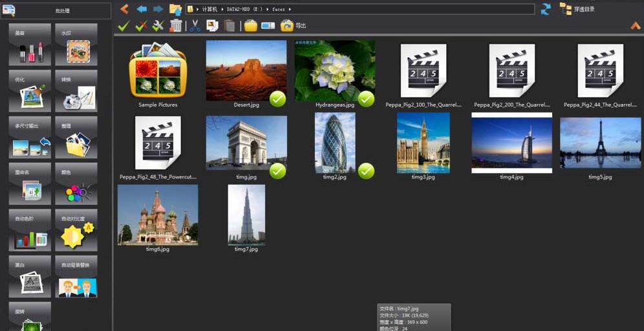
Task: Open the 黑白 black and white tool
Action: [30, 277]
